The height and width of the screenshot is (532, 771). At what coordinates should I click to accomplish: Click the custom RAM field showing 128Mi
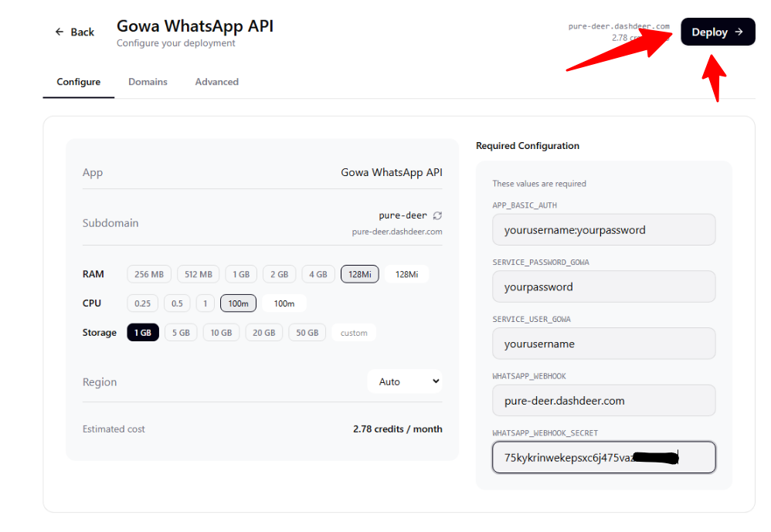(406, 274)
